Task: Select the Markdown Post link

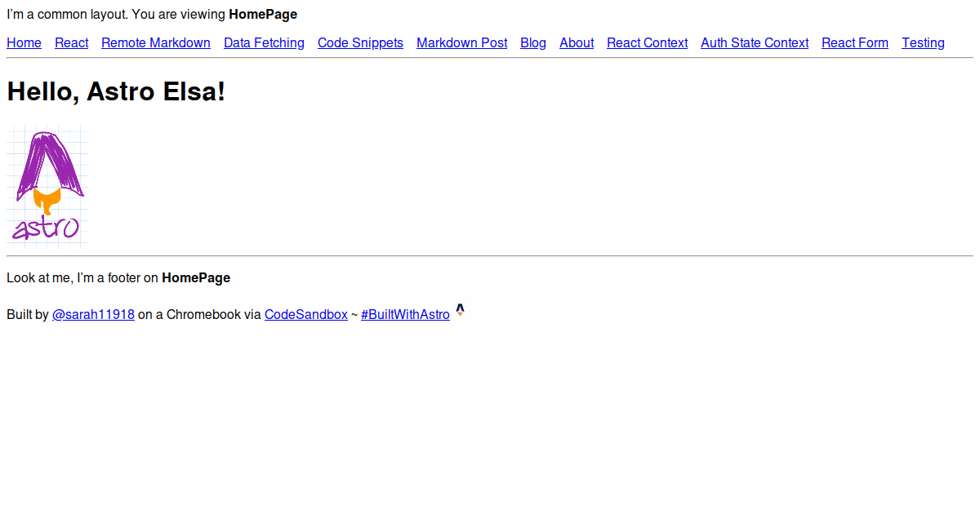Action: pyautogui.click(x=461, y=43)
